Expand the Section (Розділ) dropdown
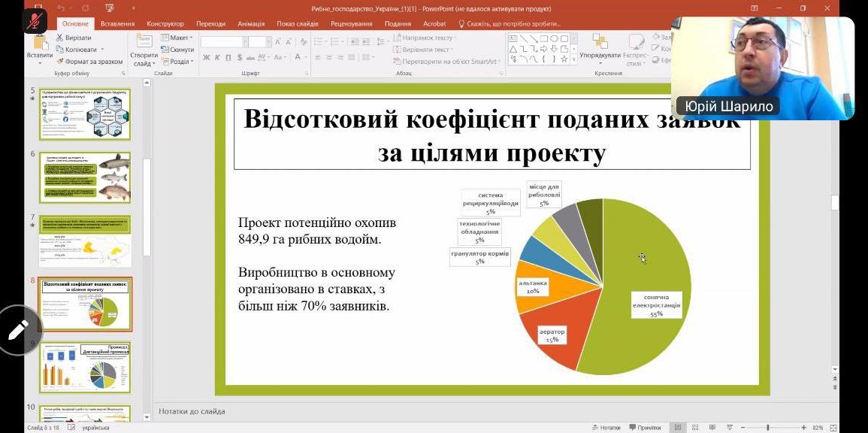The width and height of the screenshot is (868, 433). [179, 62]
